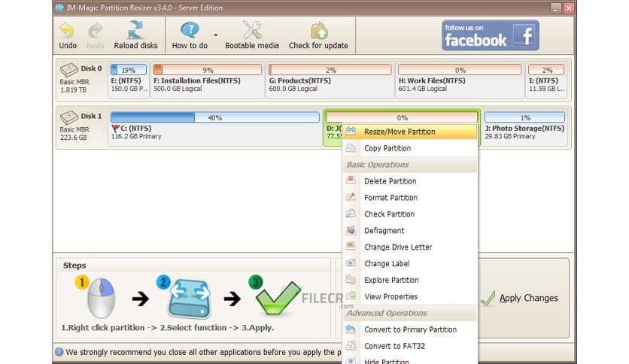
Task: Select the J: Photo Storage partition
Action: coord(524,128)
